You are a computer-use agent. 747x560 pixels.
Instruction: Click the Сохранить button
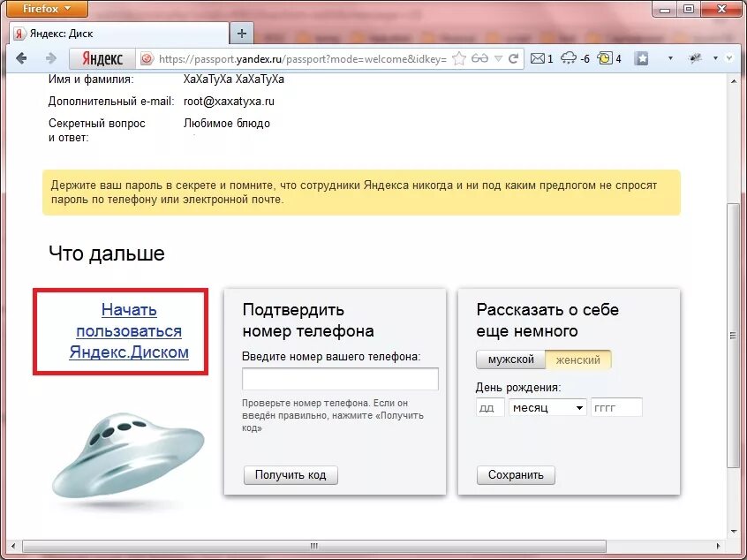[x=516, y=475]
